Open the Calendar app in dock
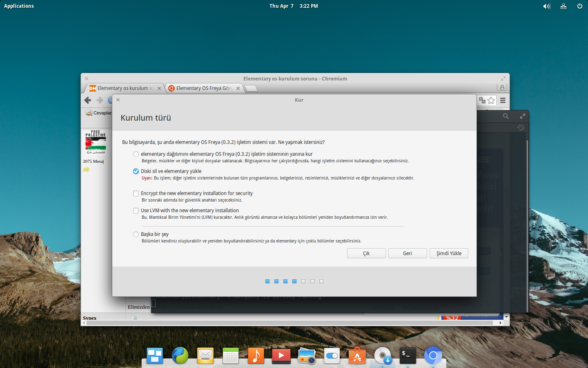Image resolution: width=588 pixels, height=368 pixels. point(231,356)
